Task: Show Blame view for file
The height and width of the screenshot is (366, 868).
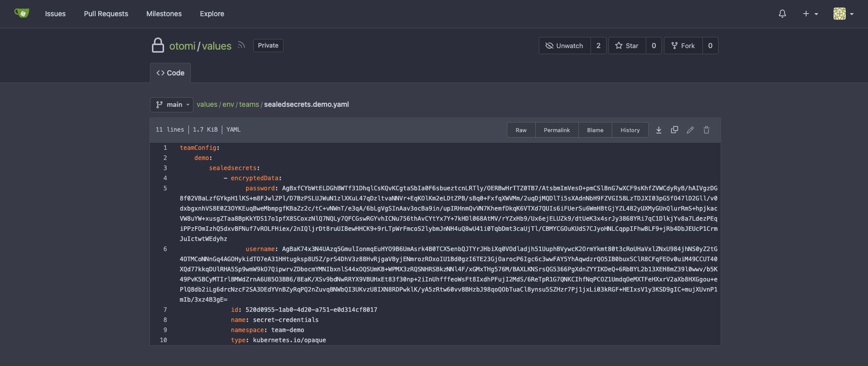Action: pyautogui.click(x=595, y=130)
